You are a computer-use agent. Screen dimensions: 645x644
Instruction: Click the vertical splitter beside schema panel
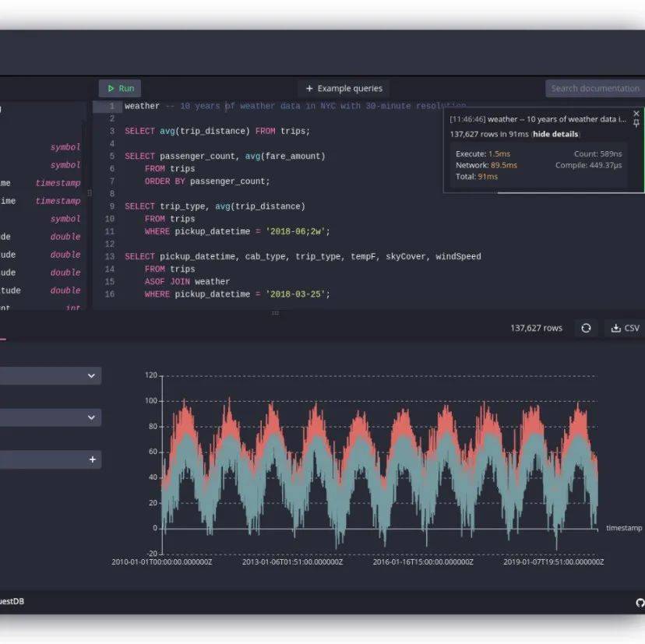click(89, 193)
